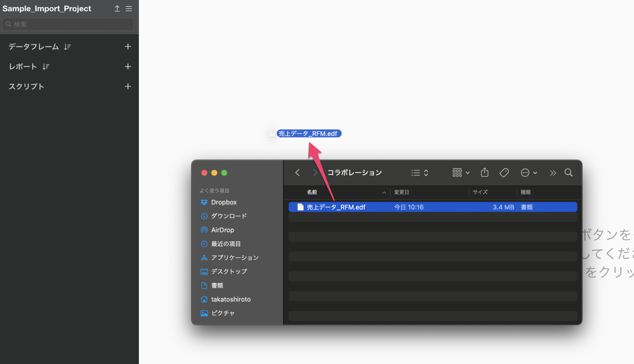
Task: Select 売上データ_RFM.edf file row
Action: click(432, 207)
